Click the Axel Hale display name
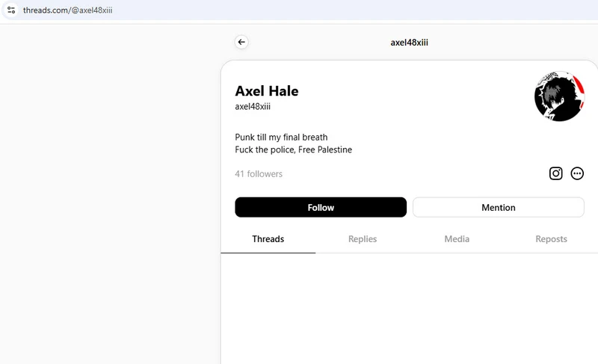598x364 pixels. (267, 91)
